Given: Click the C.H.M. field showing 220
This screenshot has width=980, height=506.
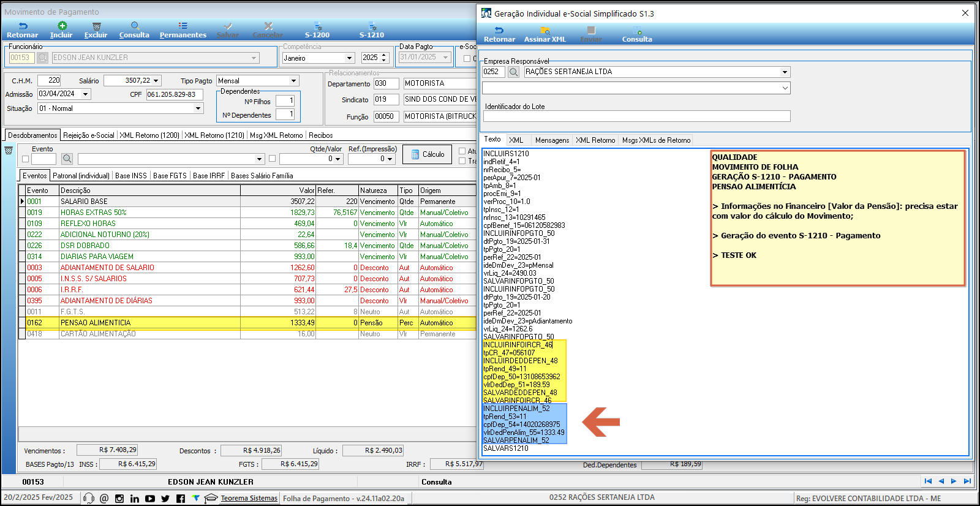Looking at the screenshot, I should click(49, 80).
